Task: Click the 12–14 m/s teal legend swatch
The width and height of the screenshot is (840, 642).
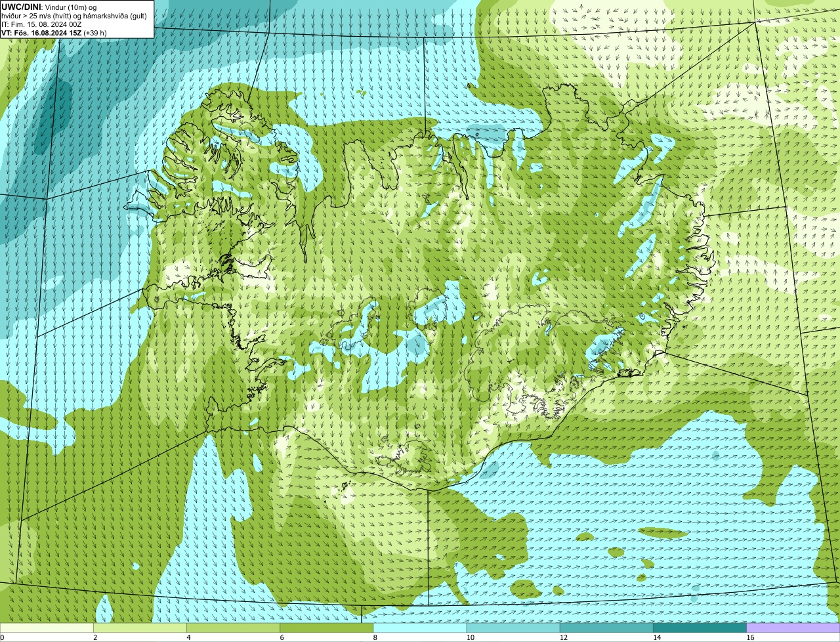Action: click(x=606, y=628)
